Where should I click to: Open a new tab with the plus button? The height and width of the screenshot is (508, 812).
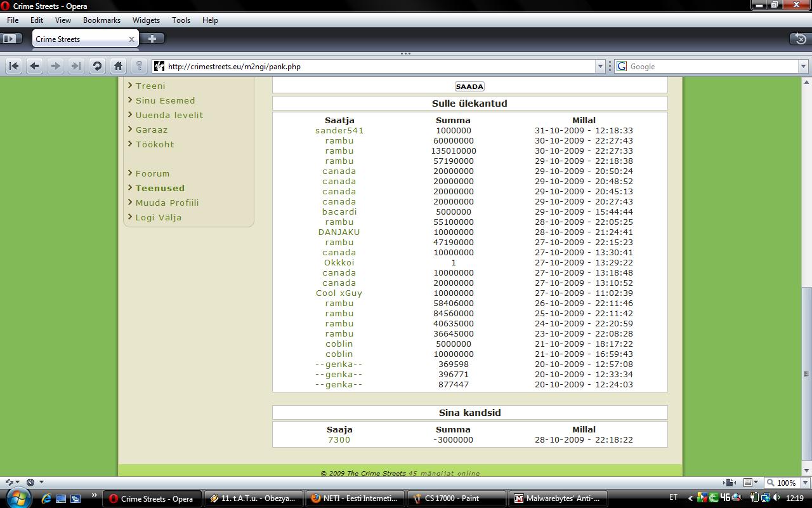(152, 39)
